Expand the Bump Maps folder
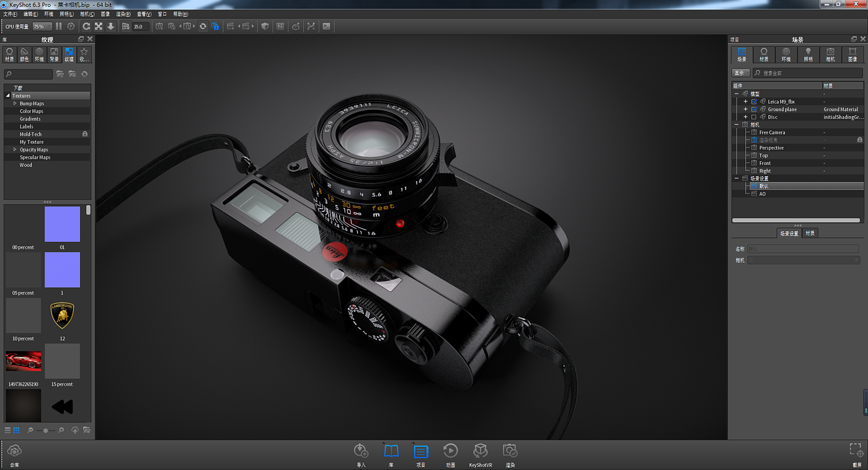 coord(15,104)
